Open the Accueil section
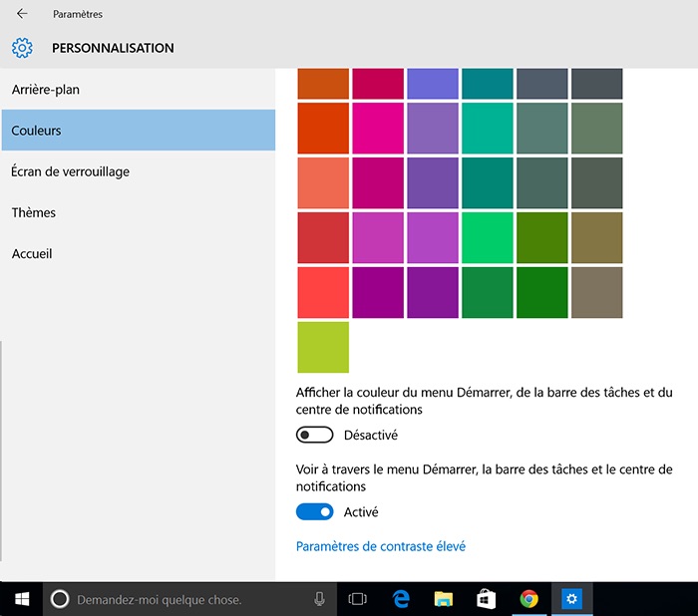This screenshot has height=616, width=698. 32,253
